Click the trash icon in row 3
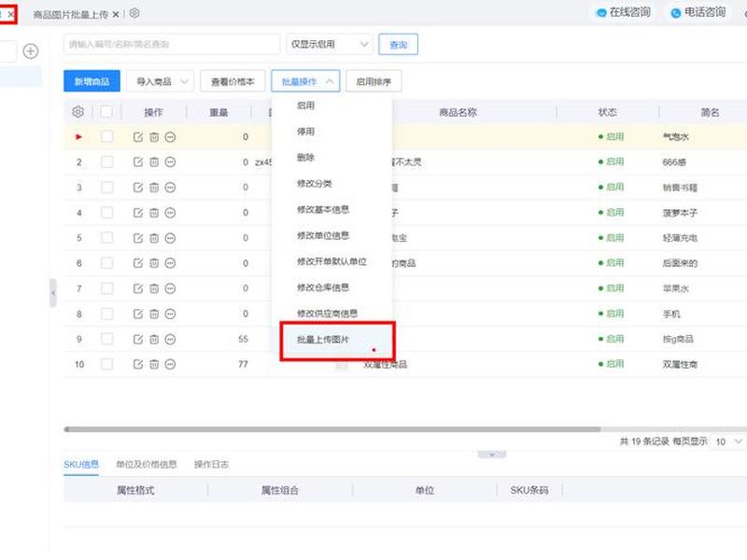The width and height of the screenshot is (747, 560). point(154,188)
